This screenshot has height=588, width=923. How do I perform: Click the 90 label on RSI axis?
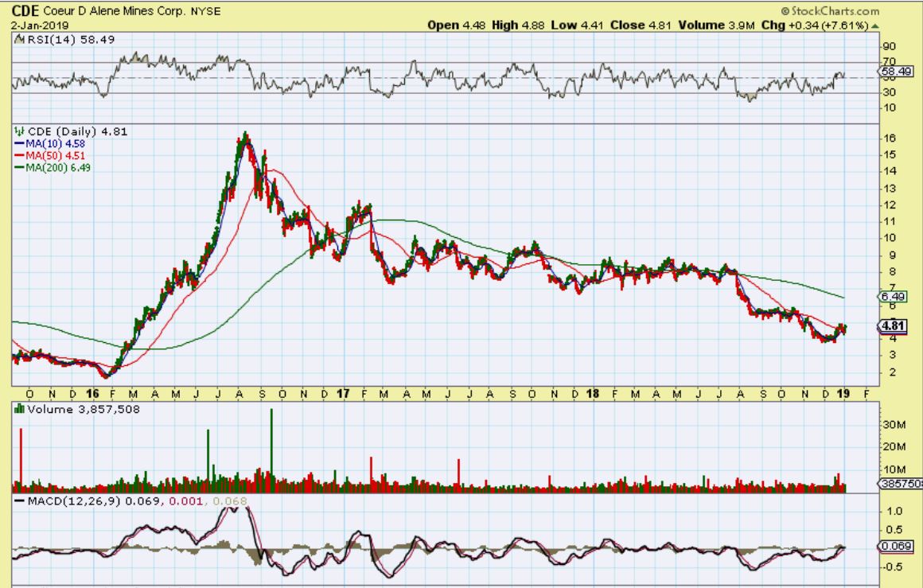(x=890, y=46)
